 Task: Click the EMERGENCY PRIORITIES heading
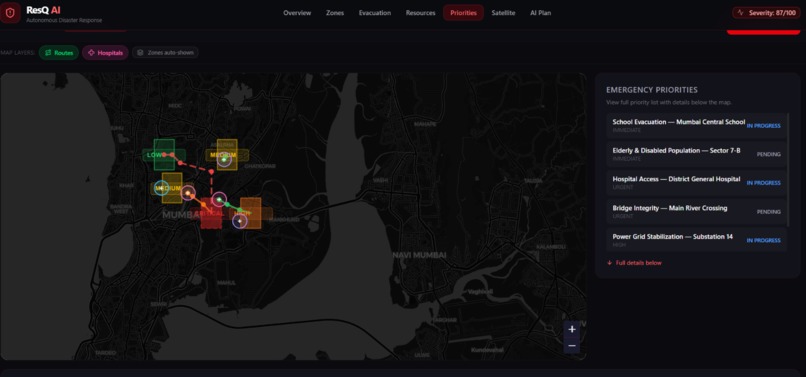pyautogui.click(x=652, y=90)
